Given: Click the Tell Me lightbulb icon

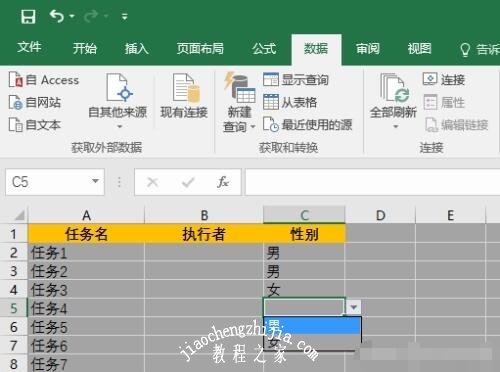Looking at the screenshot, I should pos(465,50).
